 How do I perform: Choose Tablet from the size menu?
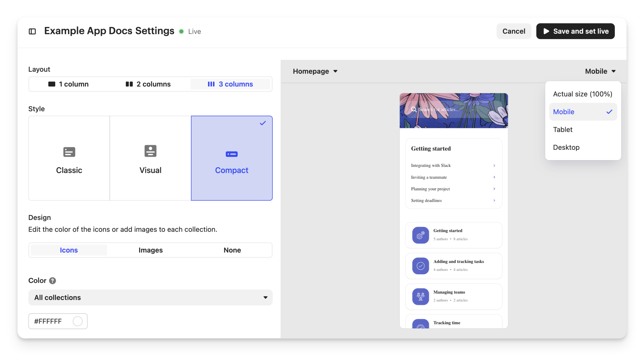pyautogui.click(x=563, y=130)
